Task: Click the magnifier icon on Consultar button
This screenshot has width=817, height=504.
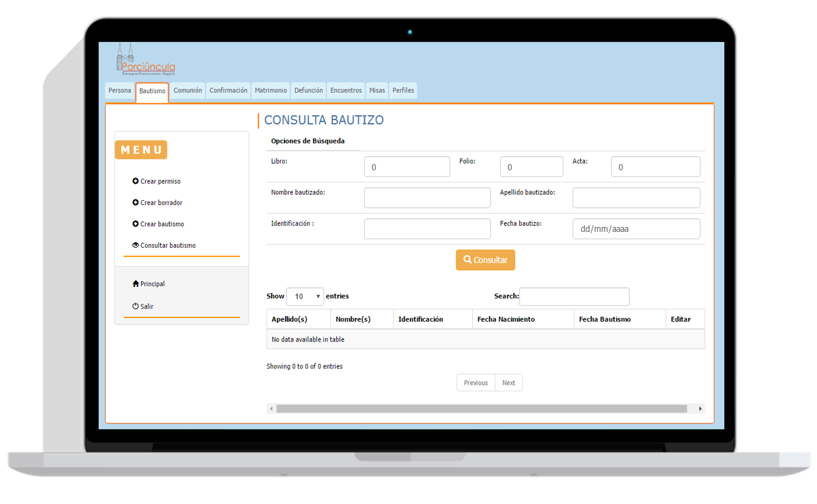Action: (x=467, y=260)
